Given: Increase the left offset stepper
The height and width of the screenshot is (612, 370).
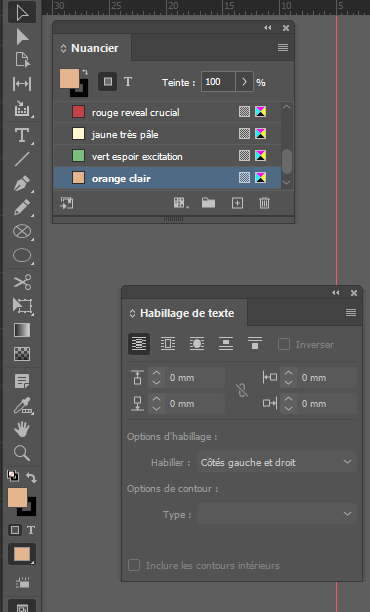Looking at the screenshot, I should coord(288,373).
